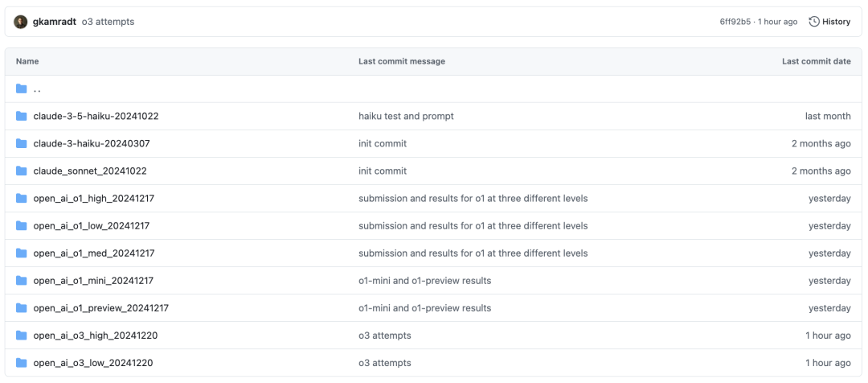Open folder open_ai_o1_med_20241217
868x383 pixels.
point(93,253)
